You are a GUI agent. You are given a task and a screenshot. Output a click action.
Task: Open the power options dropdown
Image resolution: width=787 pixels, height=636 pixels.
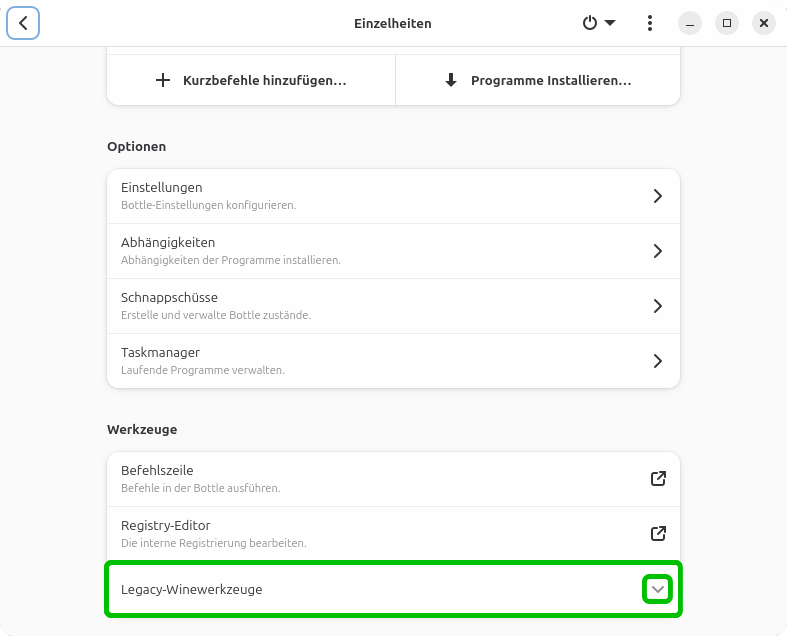point(598,23)
